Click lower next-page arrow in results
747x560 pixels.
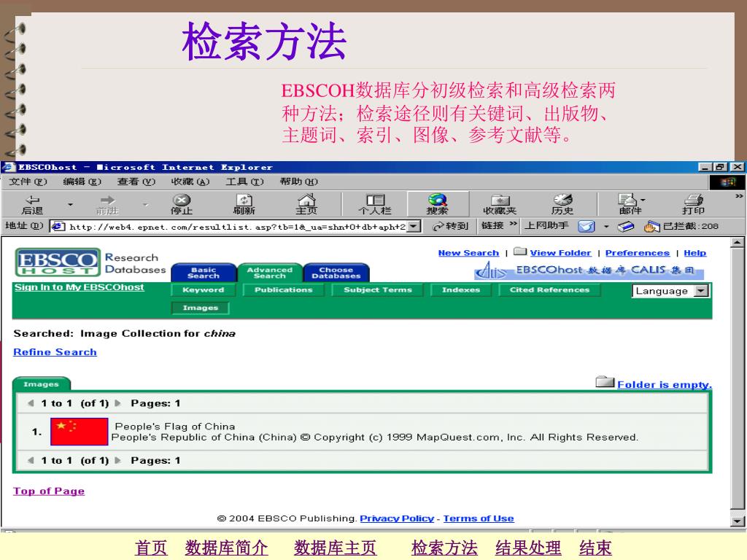pos(117,461)
